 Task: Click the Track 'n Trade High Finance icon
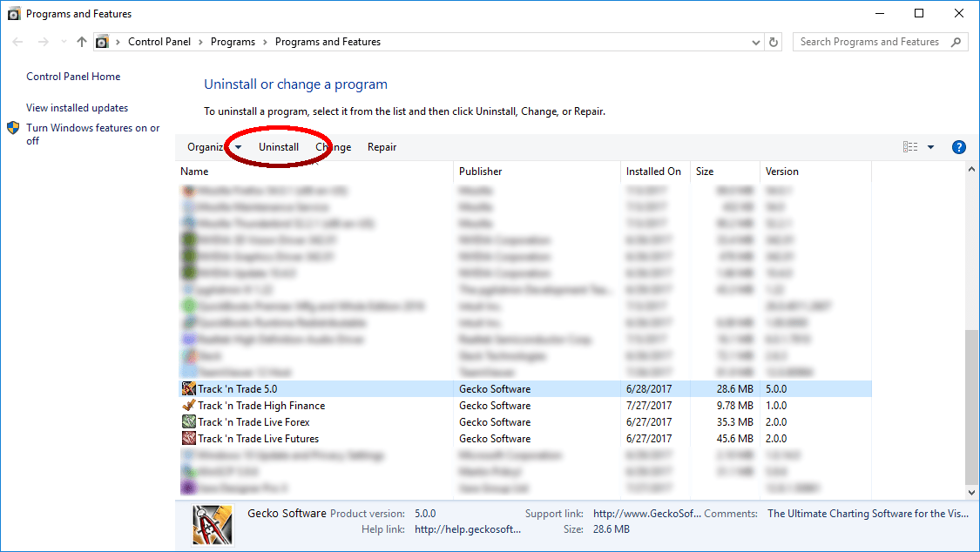[189, 405]
